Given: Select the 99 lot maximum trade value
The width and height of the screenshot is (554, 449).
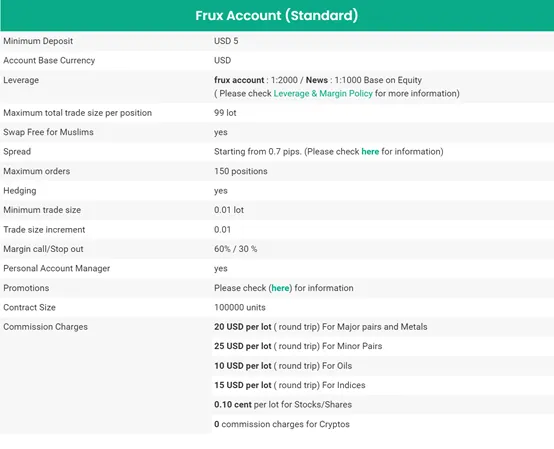Looking at the screenshot, I should point(225,113).
